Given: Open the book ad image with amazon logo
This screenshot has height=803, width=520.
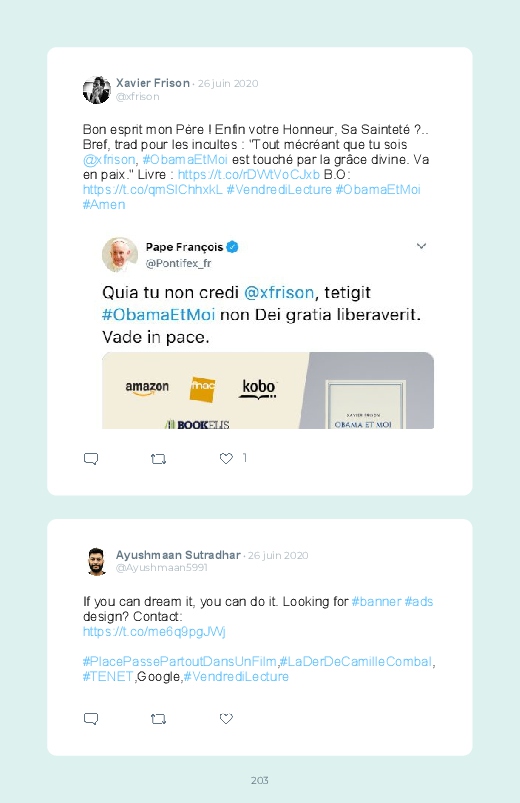Looking at the screenshot, I should pos(268,390).
